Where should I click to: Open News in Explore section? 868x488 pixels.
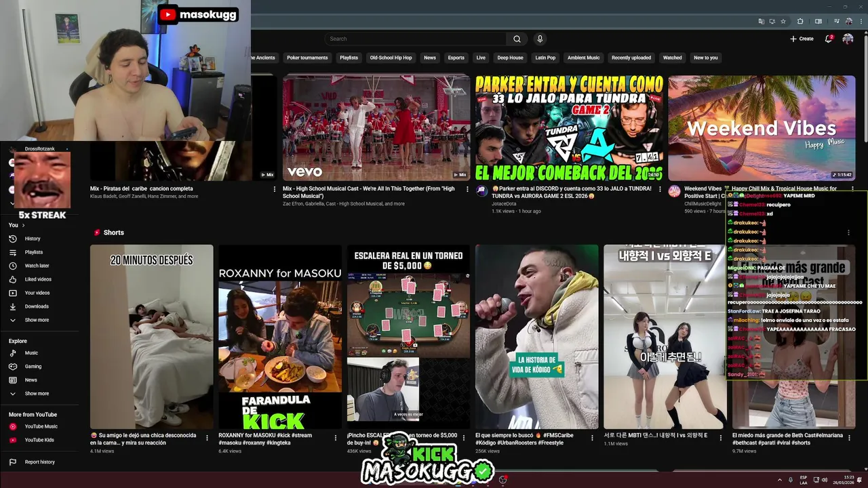click(x=31, y=380)
